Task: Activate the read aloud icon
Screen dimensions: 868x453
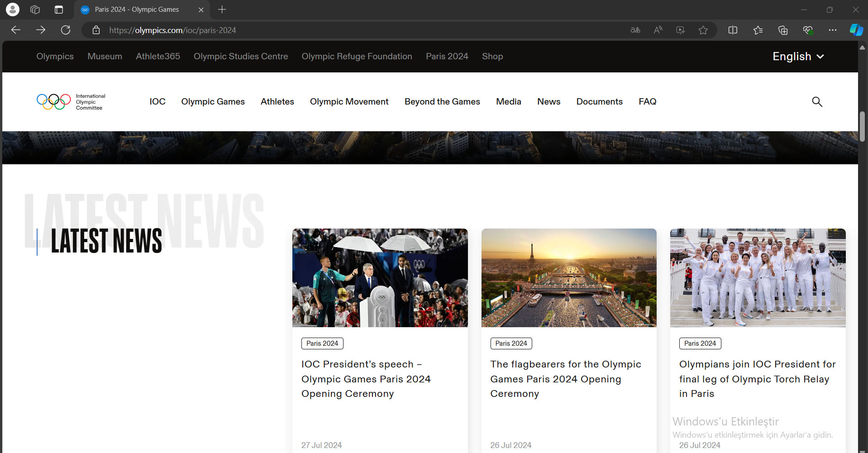Action: (x=658, y=30)
